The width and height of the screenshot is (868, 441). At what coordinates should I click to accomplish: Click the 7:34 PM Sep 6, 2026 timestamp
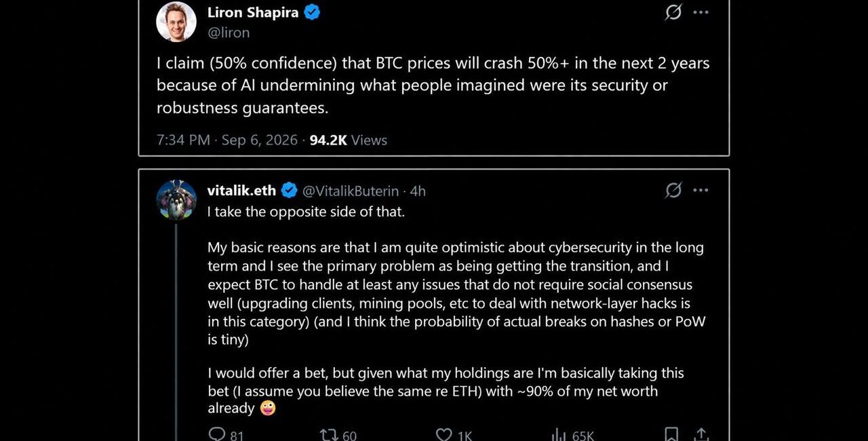click(227, 140)
